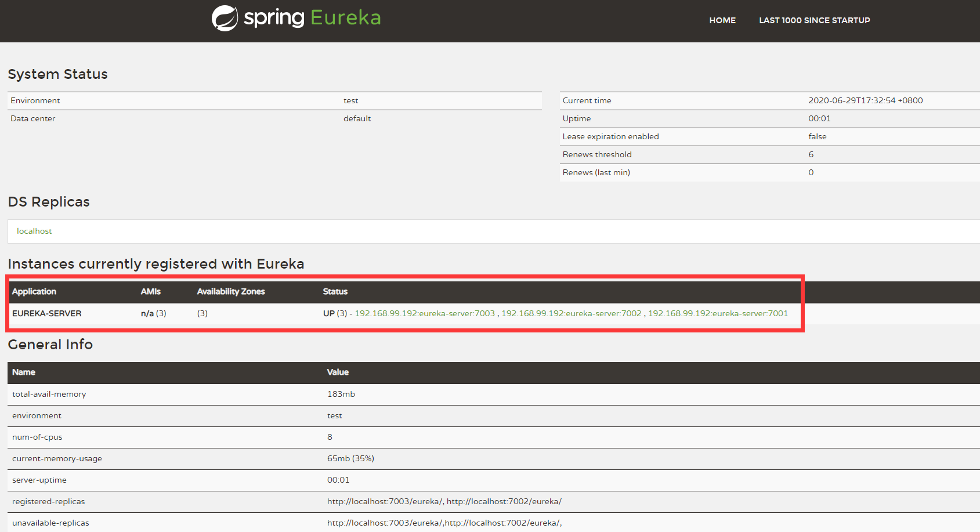Select the System Status heading
Screen dimensions: 980x532
click(58, 74)
